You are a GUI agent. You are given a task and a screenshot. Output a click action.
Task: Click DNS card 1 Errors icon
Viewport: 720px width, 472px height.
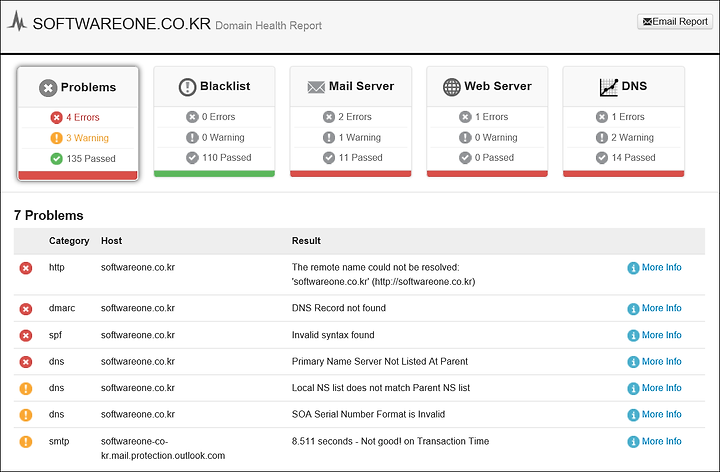pyautogui.click(x=602, y=117)
